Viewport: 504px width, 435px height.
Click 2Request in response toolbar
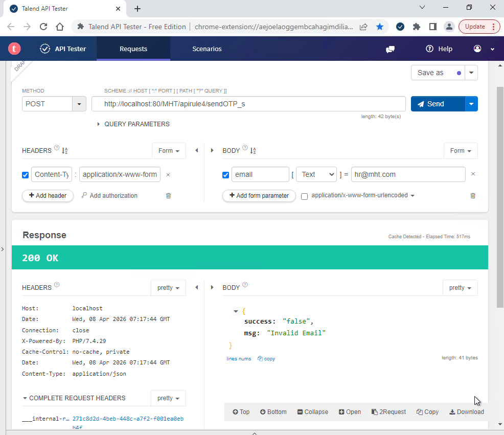388,412
